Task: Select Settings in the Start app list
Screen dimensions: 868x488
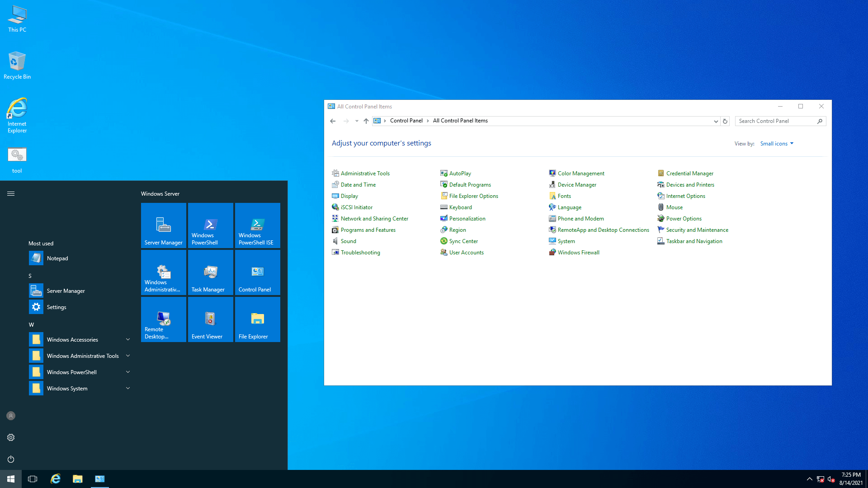Action: click(57, 307)
